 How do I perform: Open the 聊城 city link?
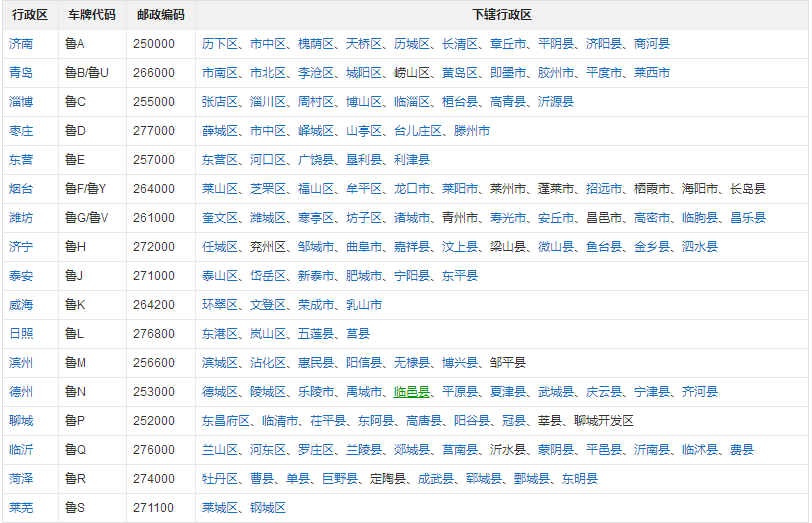pyautogui.click(x=21, y=421)
